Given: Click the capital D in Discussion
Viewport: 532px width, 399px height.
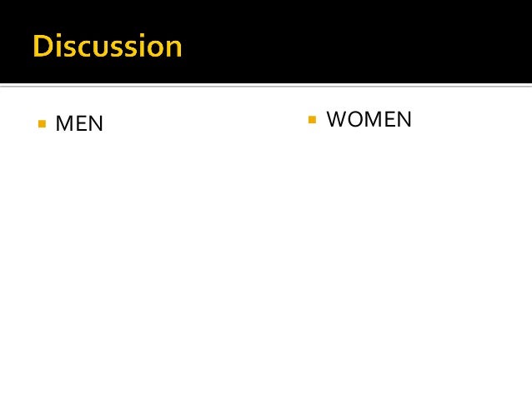Looking at the screenshot, I should [43, 46].
